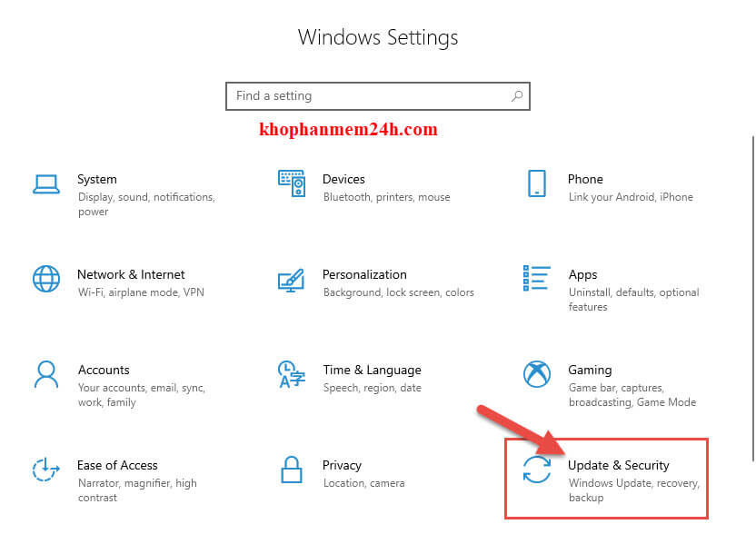Open the Network & Internet globe icon
Viewport: 756px width, 544px height.
tap(46, 279)
